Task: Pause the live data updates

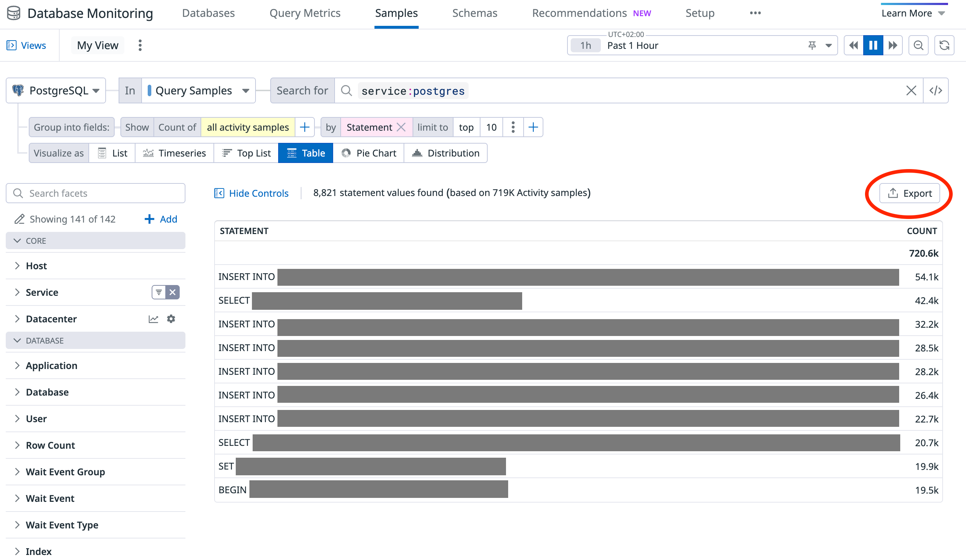Action: click(x=873, y=45)
